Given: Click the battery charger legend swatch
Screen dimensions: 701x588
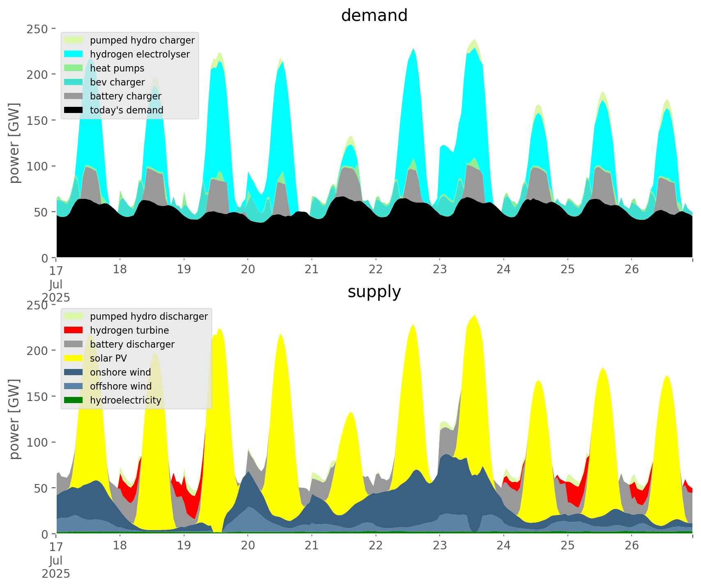Looking at the screenshot, I should [74, 96].
